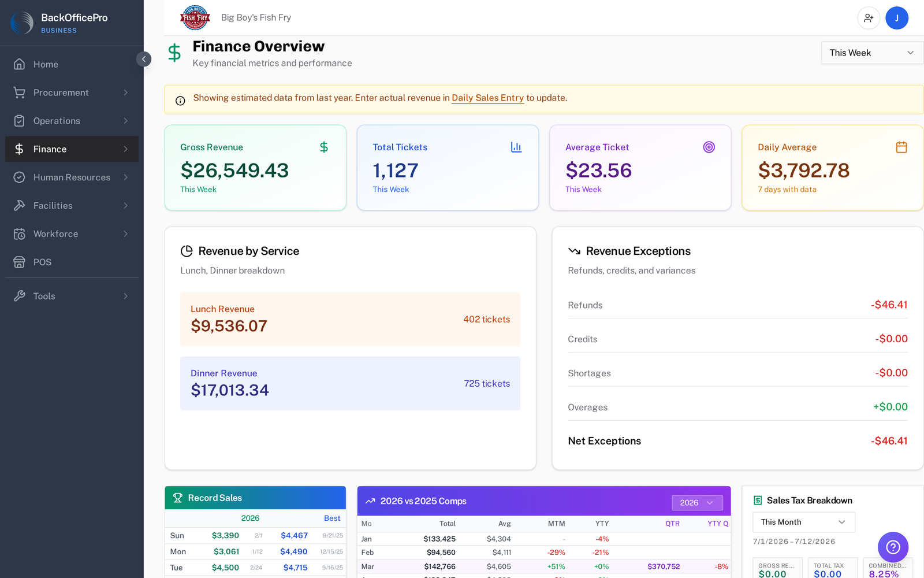Select the Dinner Revenue breakdown panel
This screenshot has width=924, height=578.
click(x=350, y=383)
